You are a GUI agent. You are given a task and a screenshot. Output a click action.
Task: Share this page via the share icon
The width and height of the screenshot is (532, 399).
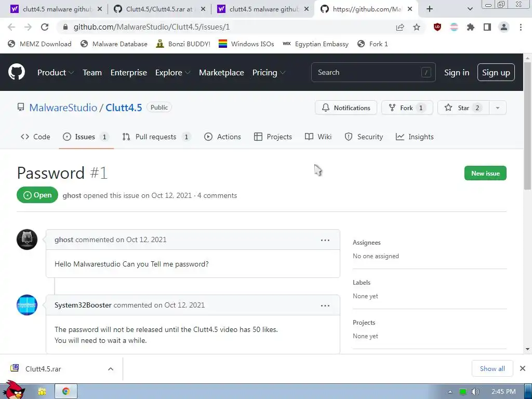click(400, 27)
